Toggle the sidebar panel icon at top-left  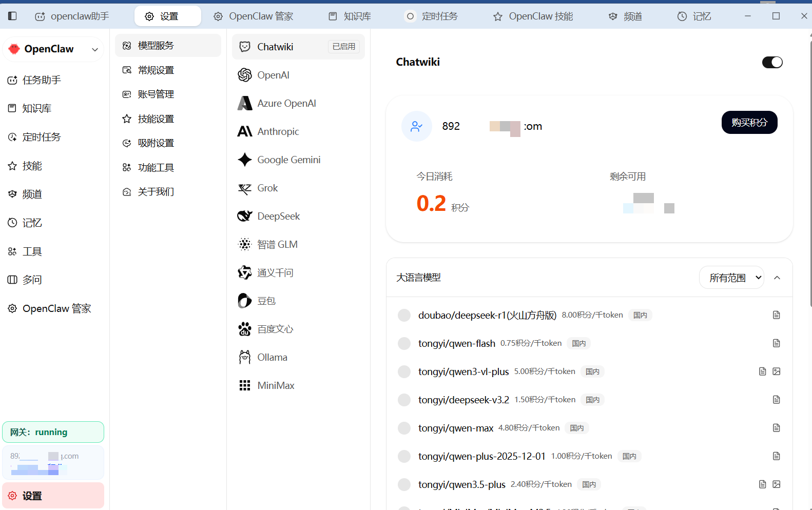click(x=12, y=16)
